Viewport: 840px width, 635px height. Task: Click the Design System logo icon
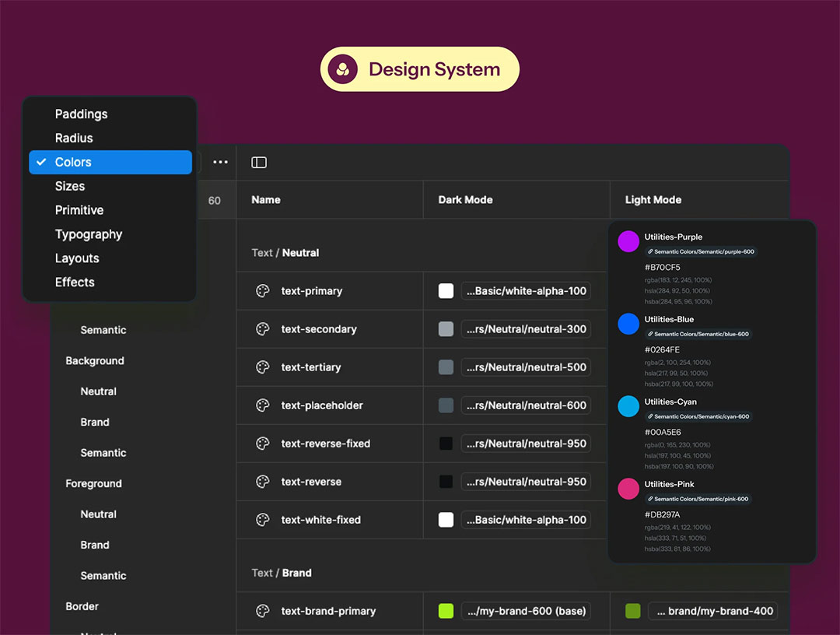(x=342, y=69)
